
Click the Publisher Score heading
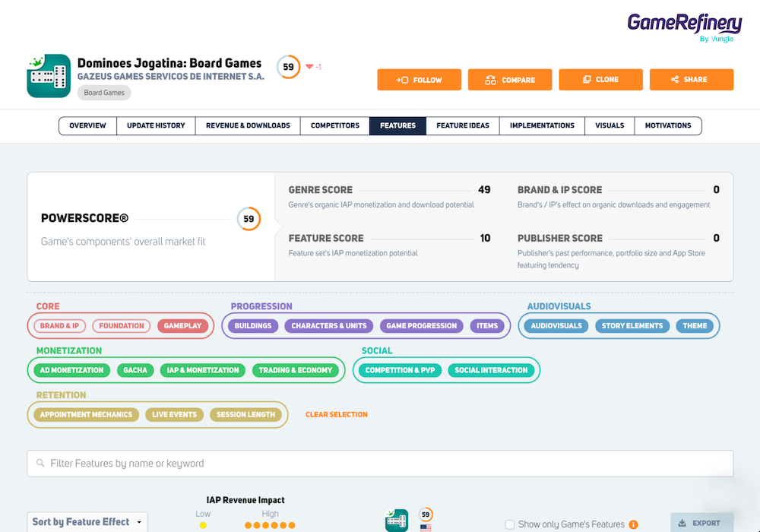coord(560,239)
